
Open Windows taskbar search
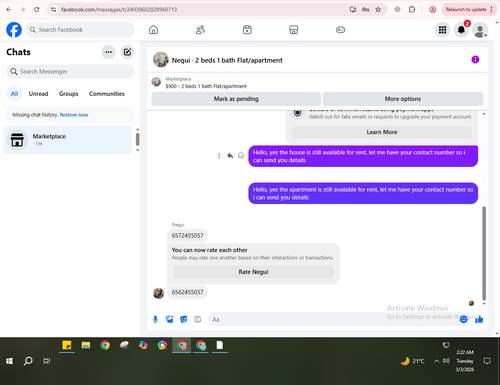[x=28, y=361]
